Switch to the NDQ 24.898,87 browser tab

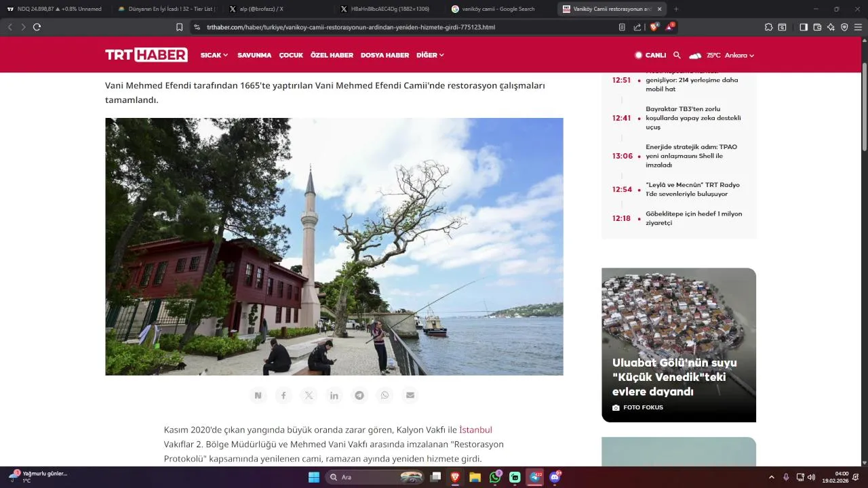(x=54, y=9)
